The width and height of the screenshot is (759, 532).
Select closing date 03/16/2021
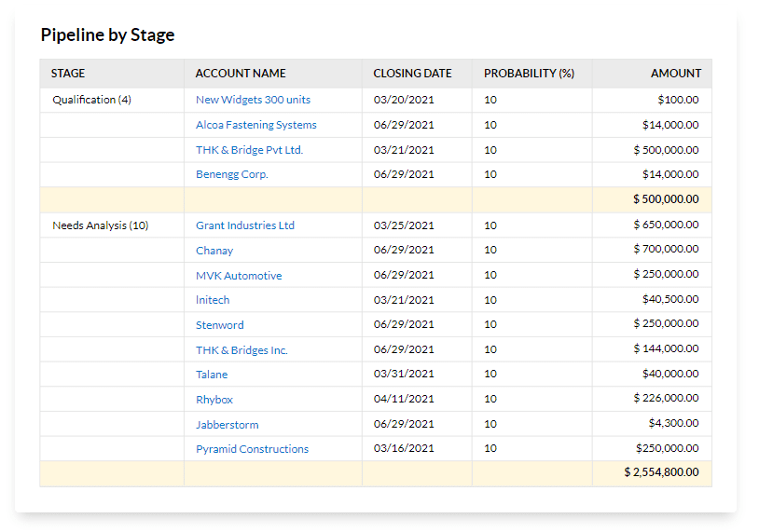(x=404, y=448)
